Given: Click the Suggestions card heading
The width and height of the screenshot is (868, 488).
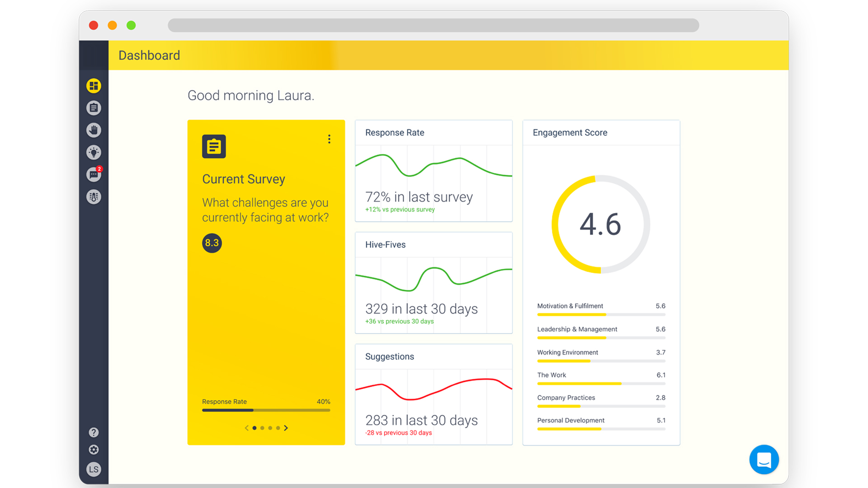Looking at the screenshot, I should (x=389, y=357).
